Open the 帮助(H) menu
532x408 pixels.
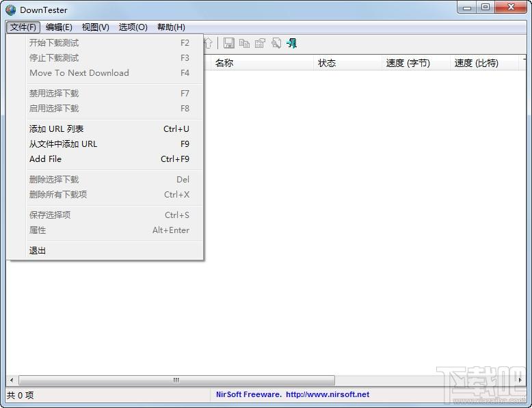(x=171, y=27)
